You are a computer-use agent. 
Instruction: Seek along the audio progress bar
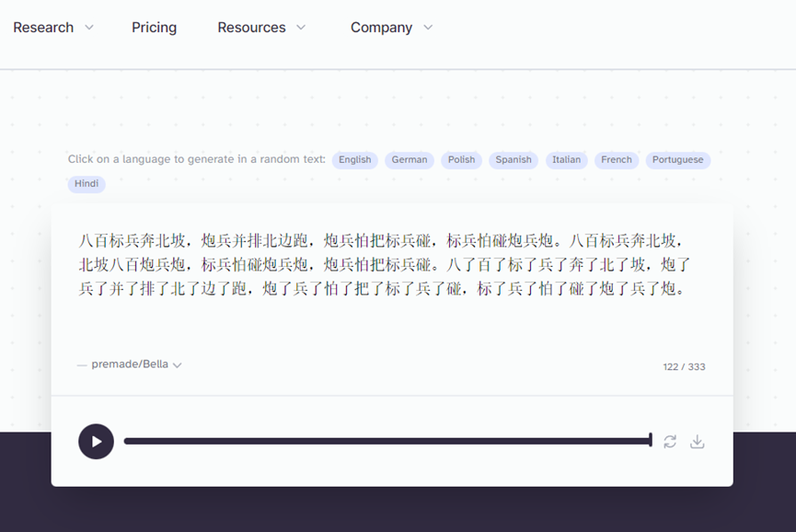[387, 441]
